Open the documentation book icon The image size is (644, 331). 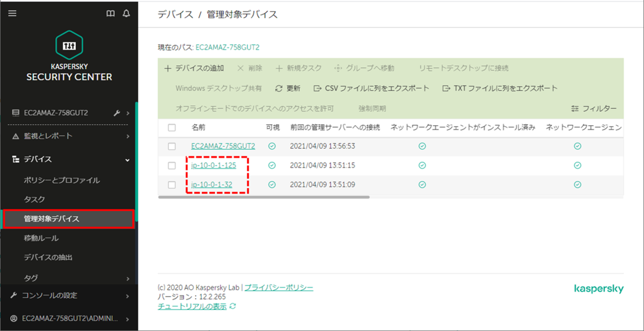point(110,13)
